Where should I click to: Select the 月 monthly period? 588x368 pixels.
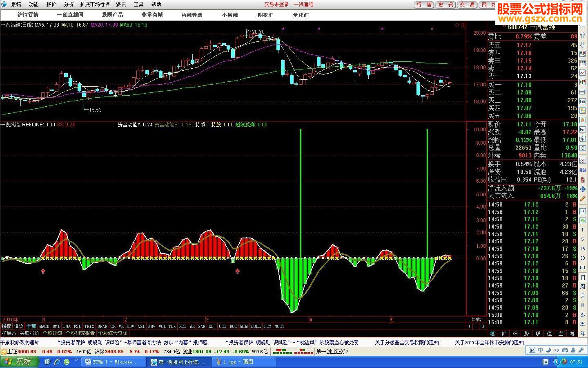[583, 296]
